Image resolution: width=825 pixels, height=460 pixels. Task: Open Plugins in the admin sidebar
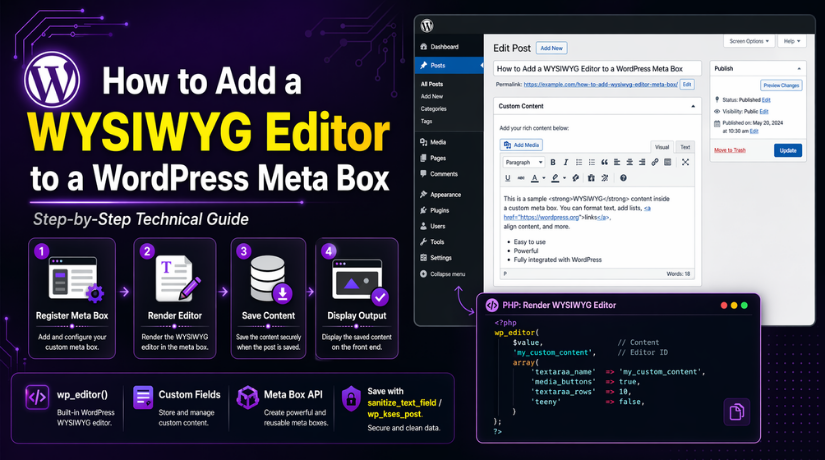449,210
